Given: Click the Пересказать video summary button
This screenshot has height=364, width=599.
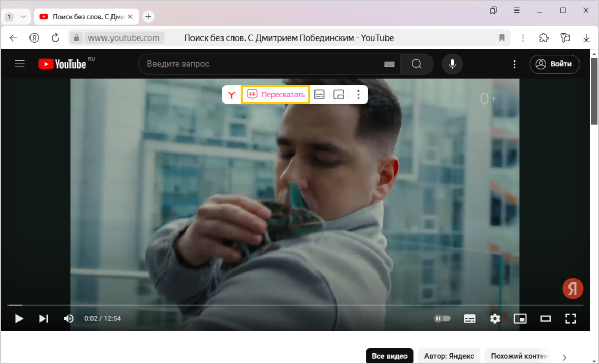Looking at the screenshot, I should [x=276, y=95].
